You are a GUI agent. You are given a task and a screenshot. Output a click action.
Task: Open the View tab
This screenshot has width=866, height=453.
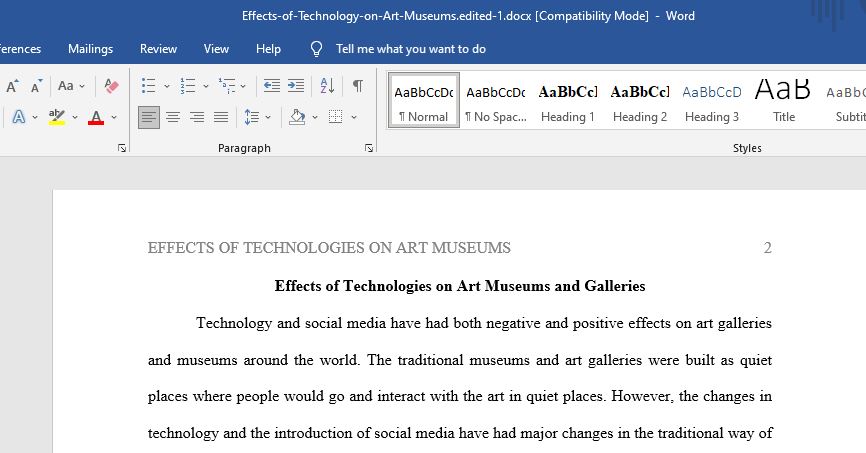tap(216, 49)
